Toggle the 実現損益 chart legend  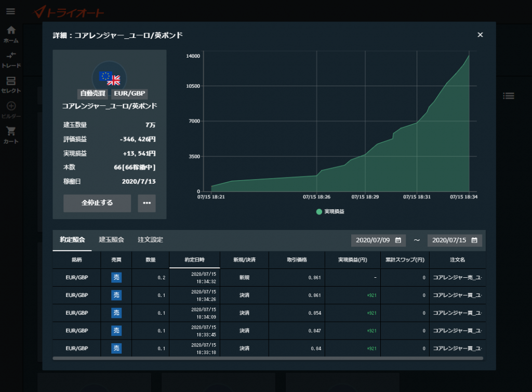pos(330,212)
